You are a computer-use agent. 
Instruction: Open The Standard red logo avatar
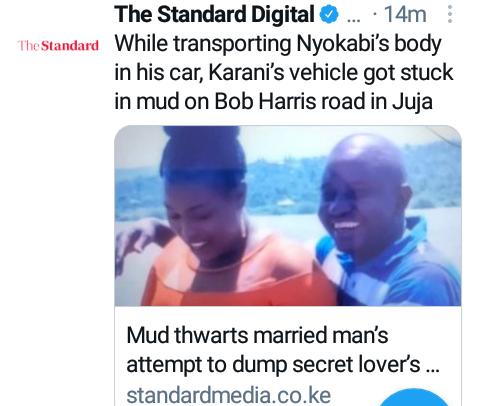tap(59, 46)
